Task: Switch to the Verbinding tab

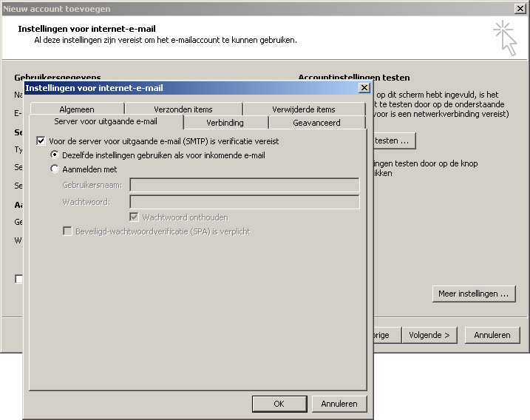Action: point(225,123)
